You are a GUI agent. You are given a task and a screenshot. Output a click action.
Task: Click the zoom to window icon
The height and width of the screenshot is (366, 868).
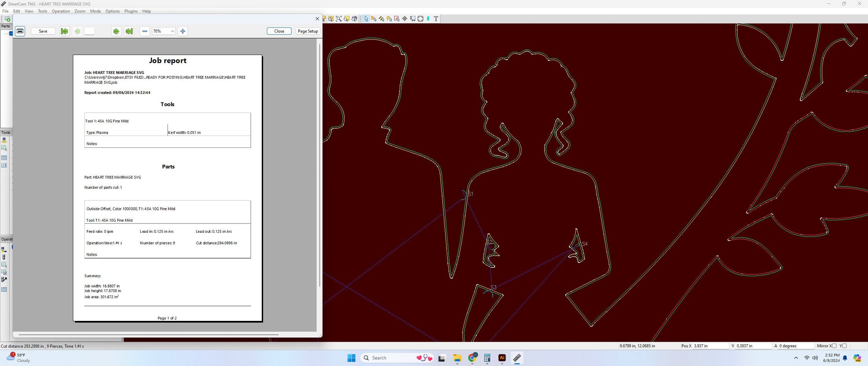click(339, 19)
